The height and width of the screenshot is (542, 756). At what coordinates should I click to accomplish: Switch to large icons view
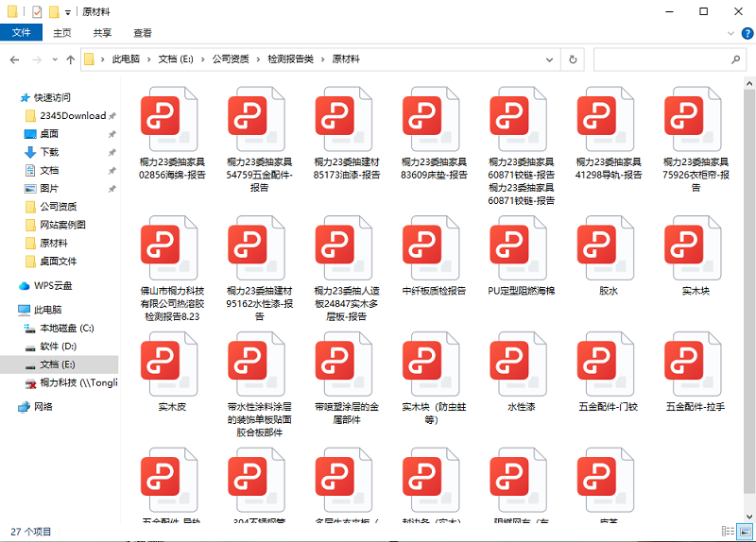[x=743, y=533]
